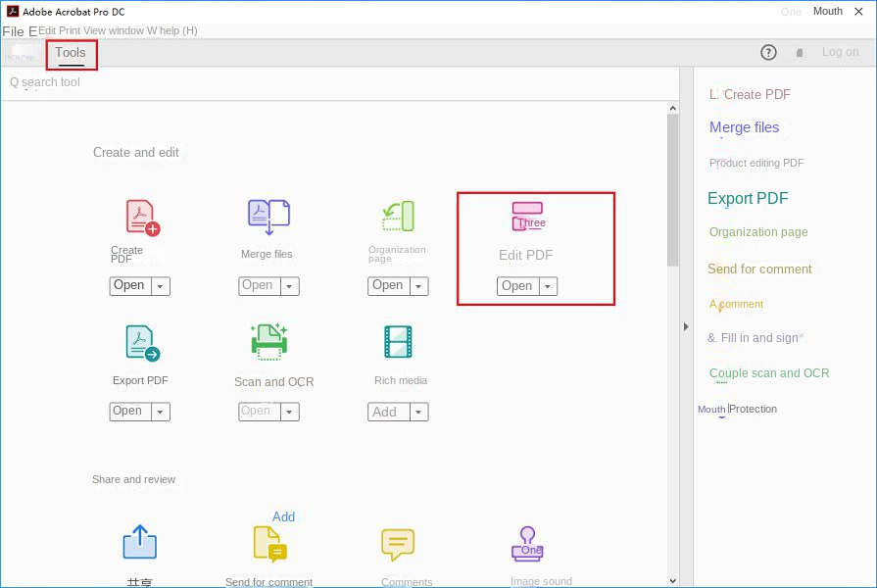Open the Merge files tool icon
The width and height of the screenshot is (877, 588).
point(267,215)
